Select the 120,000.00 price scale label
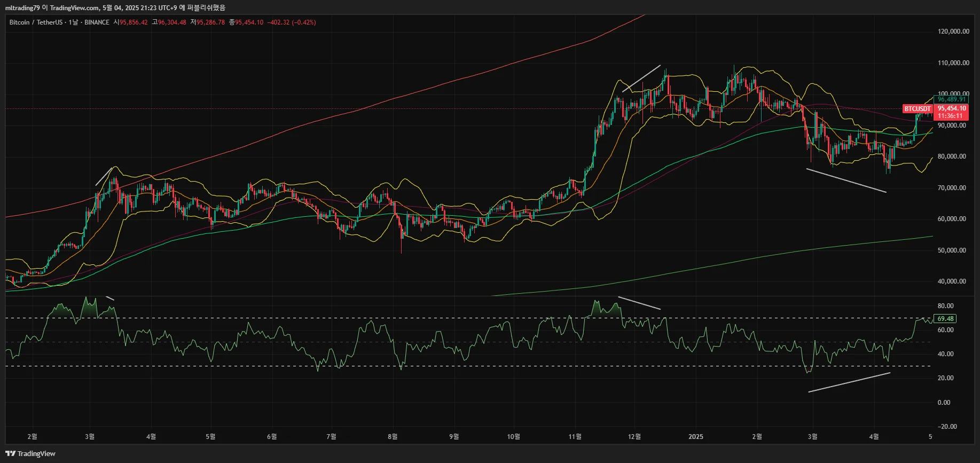Screen dimensions: 980x463 [953, 32]
